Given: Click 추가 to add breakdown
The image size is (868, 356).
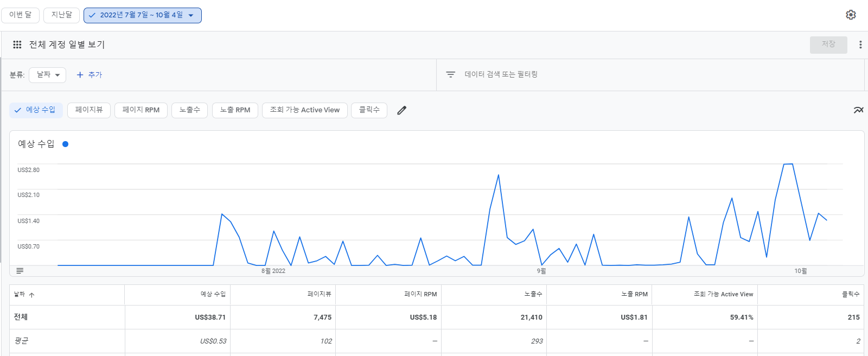Looking at the screenshot, I should click(95, 75).
